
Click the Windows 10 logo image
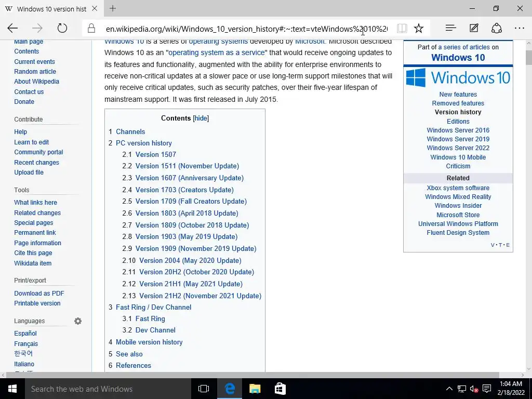pyautogui.click(x=458, y=78)
